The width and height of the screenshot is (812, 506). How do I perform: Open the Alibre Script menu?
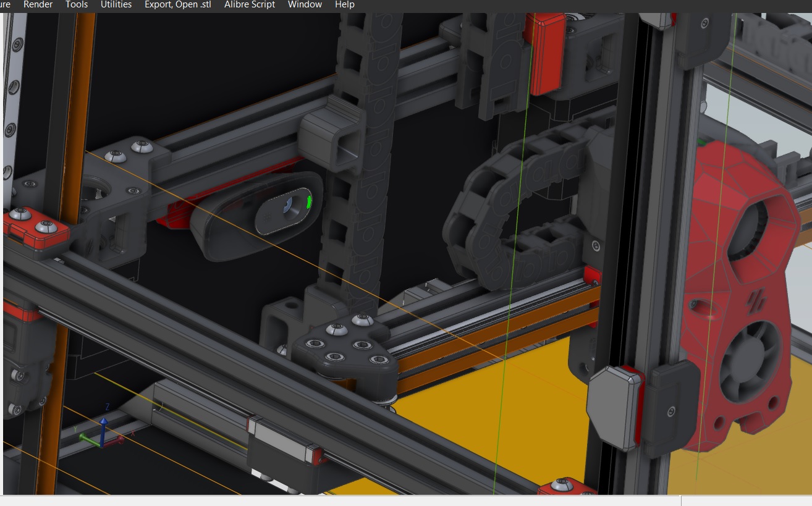coord(249,4)
